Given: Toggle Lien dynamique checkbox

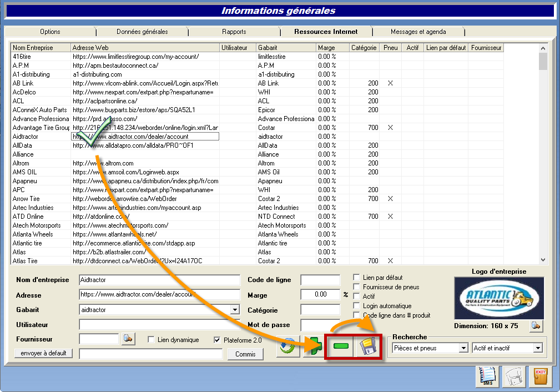Looking at the screenshot, I should point(151,339).
